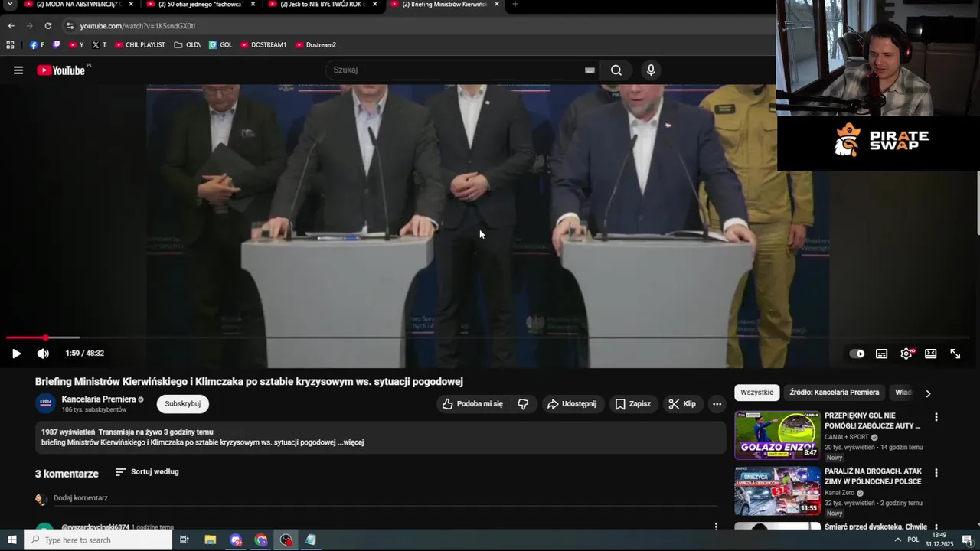The width and height of the screenshot is (980, 551).
Task: Open the Dostream2 bookmark
Action: point(315,45)
